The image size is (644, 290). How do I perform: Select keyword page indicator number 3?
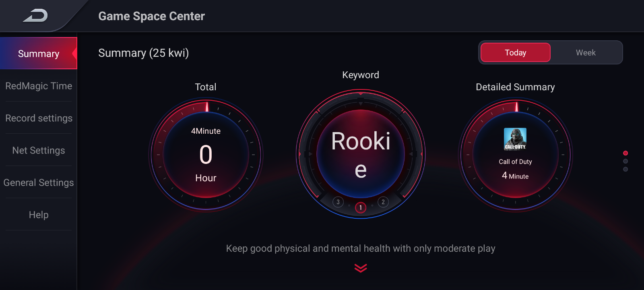point(338,202)
